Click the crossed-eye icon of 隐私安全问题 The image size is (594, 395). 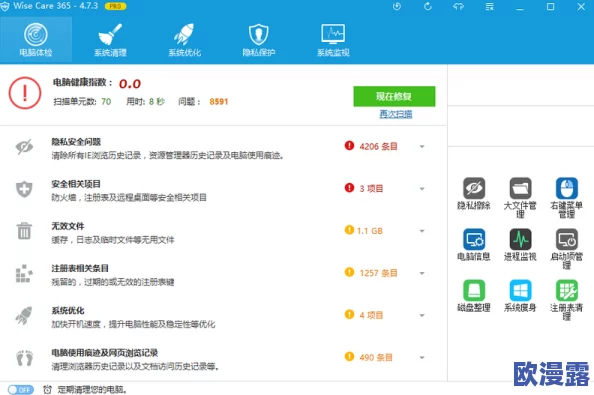tap(24, 147)
